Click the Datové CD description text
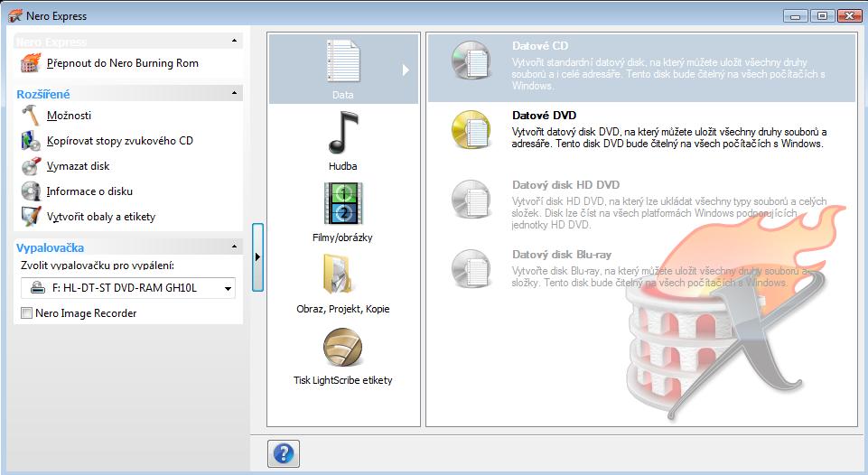The height and width of the screenshot is (475, 868). tap(668, 74)
